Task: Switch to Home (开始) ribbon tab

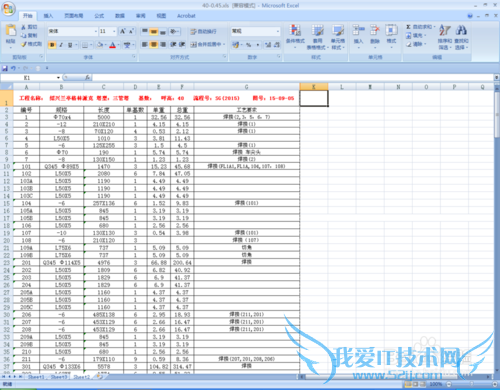Action: [28, 16]
